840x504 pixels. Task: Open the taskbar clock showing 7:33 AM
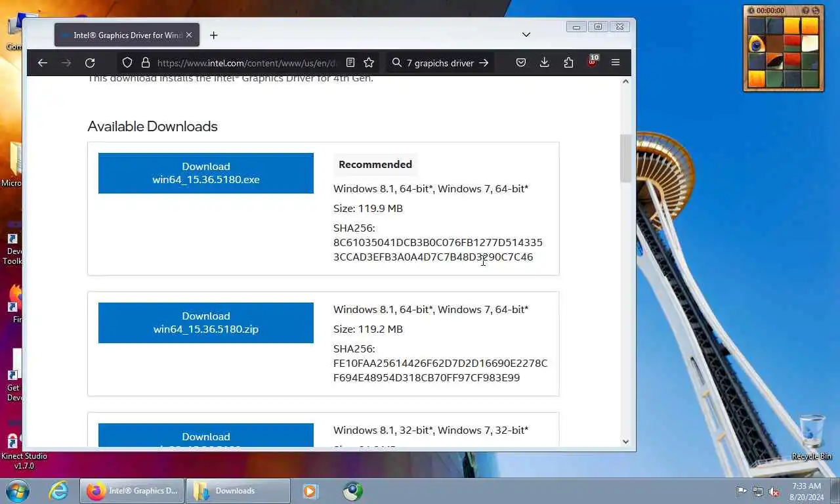807,492
